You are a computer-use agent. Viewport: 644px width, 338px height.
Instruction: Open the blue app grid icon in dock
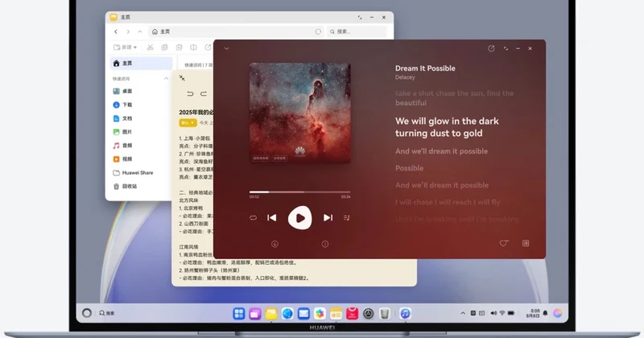(x=238, y=314)
